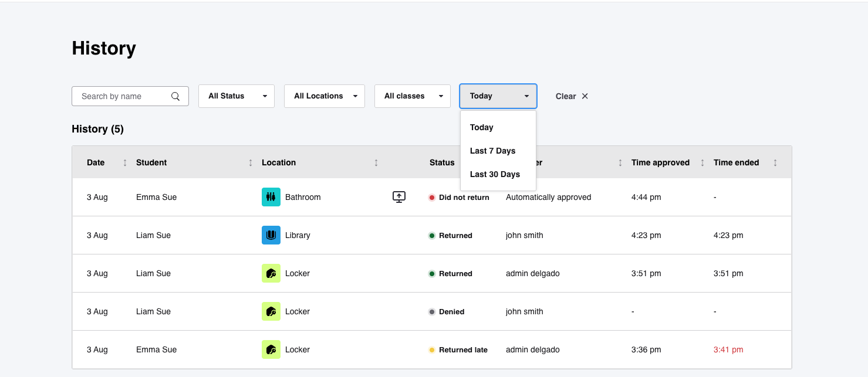
Task: Click the X icon next to Clear
Action: [x=585, y=96]
